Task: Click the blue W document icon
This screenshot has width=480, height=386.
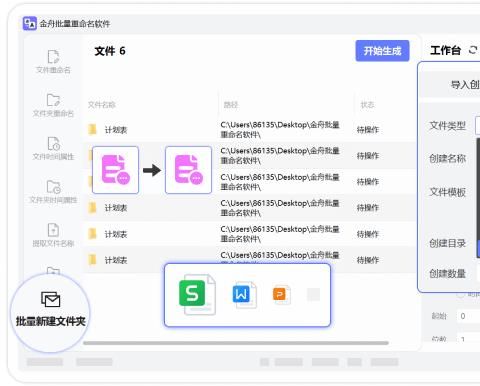Action: tap(244, 295)
